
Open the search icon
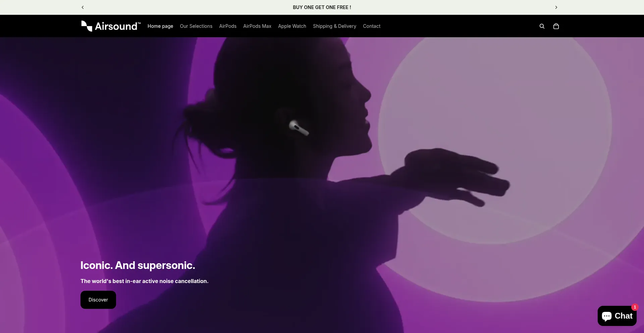coord(542,26)
